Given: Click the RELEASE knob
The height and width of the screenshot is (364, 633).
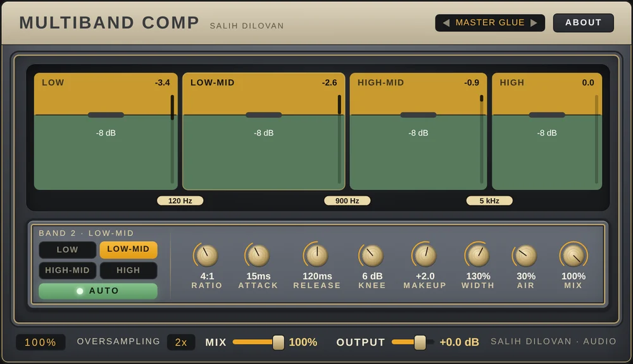Looking at the screenshot, I should tap(317, 256).
